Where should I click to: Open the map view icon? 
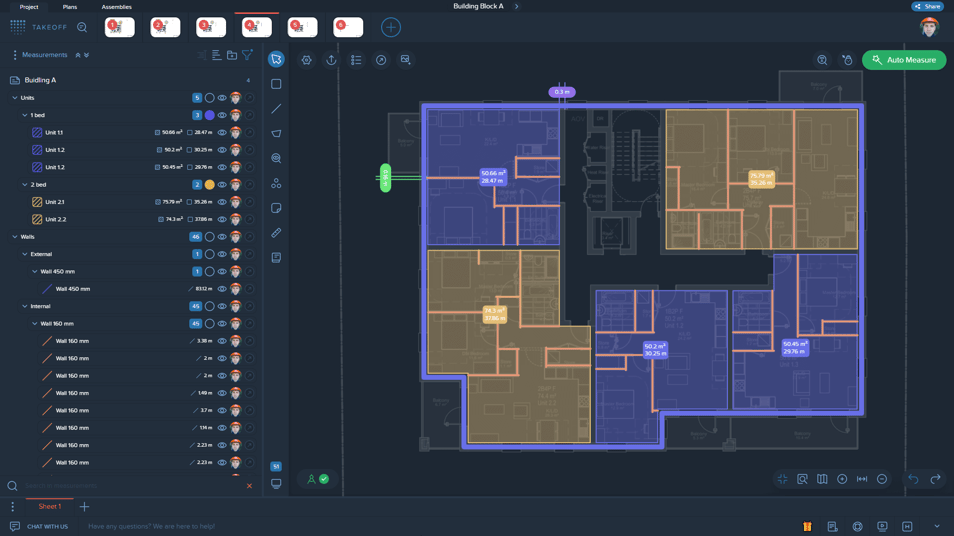coord(822,479)
